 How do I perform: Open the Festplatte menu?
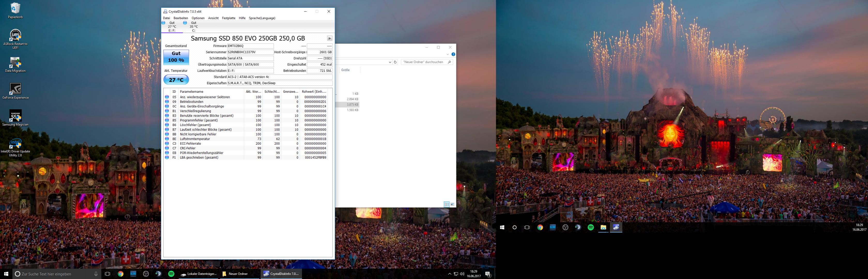(228, 18)
